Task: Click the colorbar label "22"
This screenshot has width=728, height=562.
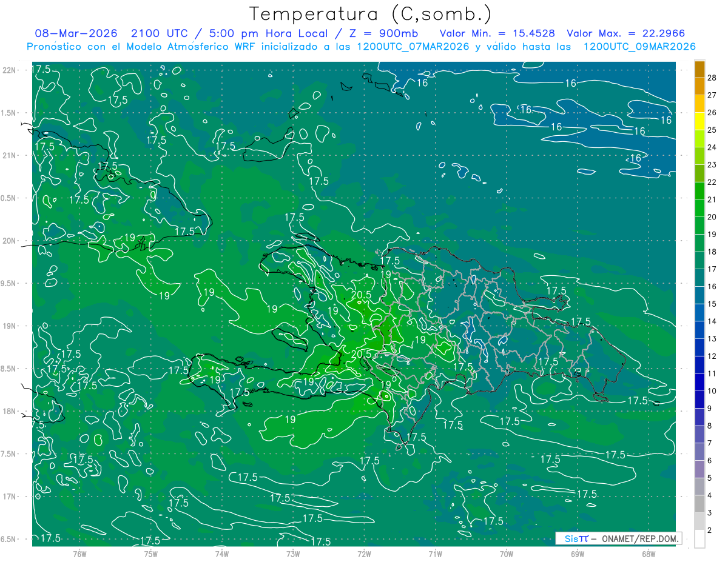Action: point(712,182)
